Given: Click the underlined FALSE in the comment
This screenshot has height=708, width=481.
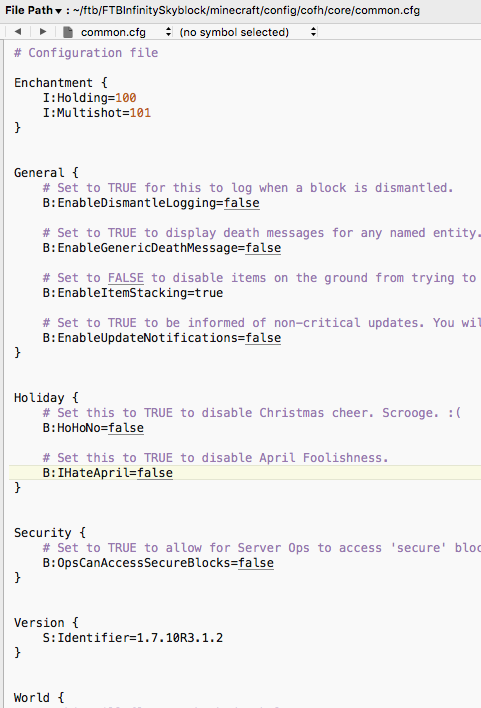Looking at the screenshot, I should [x=126, y=278].
